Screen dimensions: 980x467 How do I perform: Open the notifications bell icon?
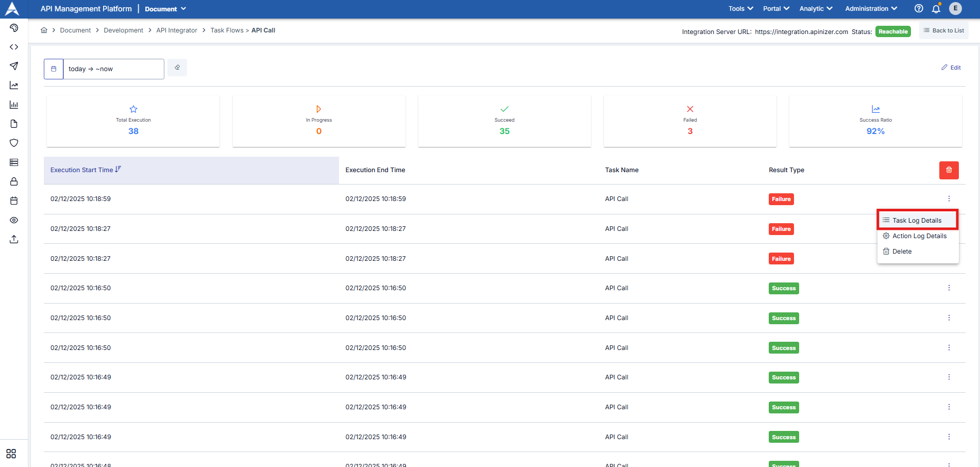(x=936, y=9)
